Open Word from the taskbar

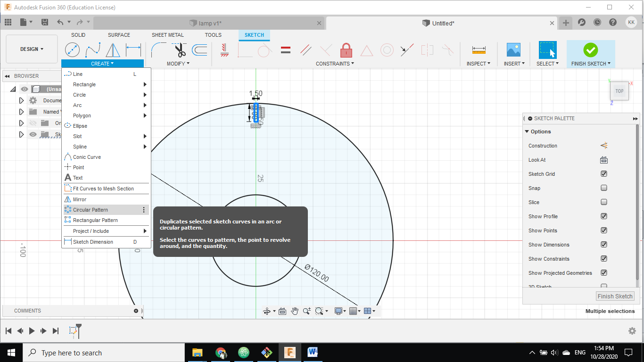click(313, 352)
